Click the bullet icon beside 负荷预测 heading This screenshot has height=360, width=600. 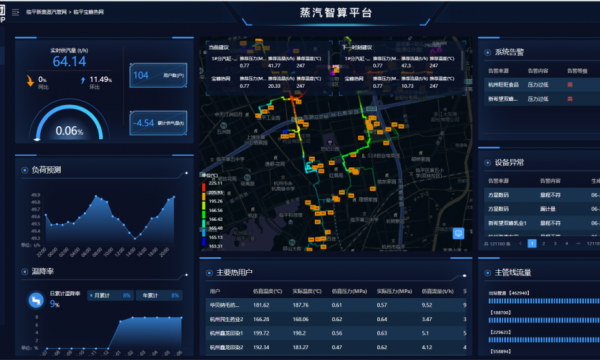pyautogui.click(x=24, y=170)
